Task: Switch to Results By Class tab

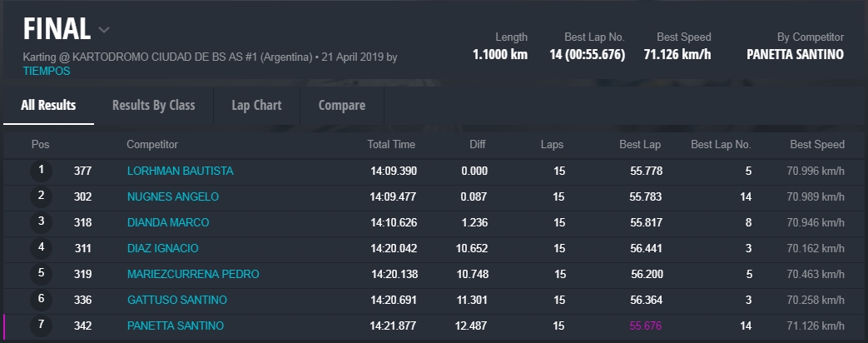Action: tap(153, 106)
